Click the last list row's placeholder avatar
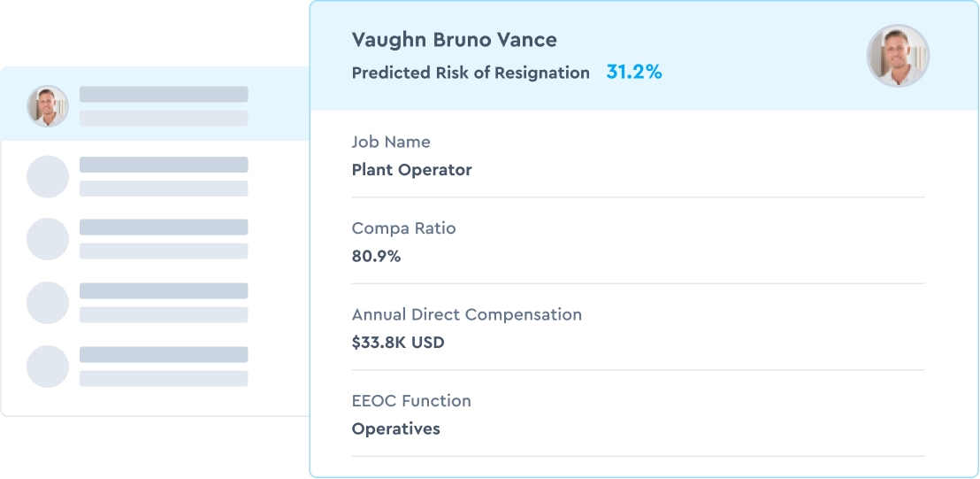This screenshot has height=479, width=980. pos(48,367)
